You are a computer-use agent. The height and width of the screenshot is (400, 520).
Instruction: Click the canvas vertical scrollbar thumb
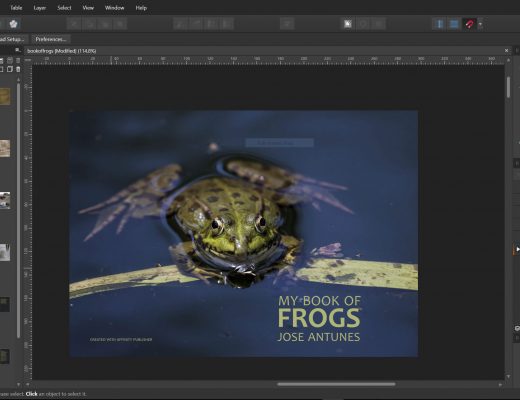(x=508, y=87)
